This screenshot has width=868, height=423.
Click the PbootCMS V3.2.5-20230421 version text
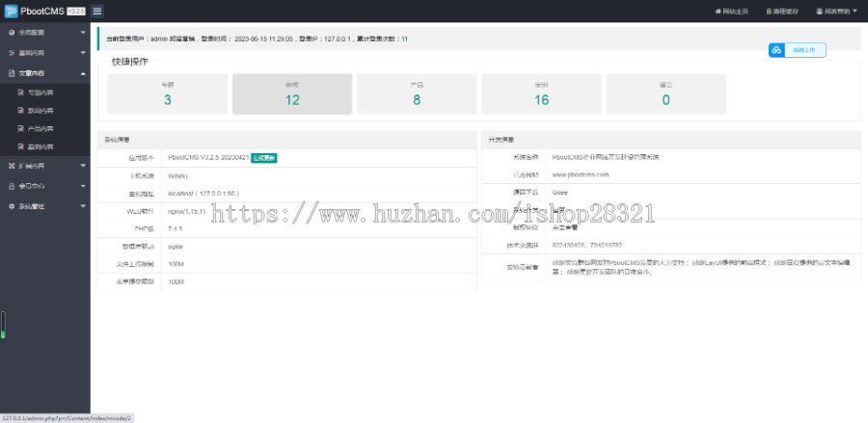point(207,158)
